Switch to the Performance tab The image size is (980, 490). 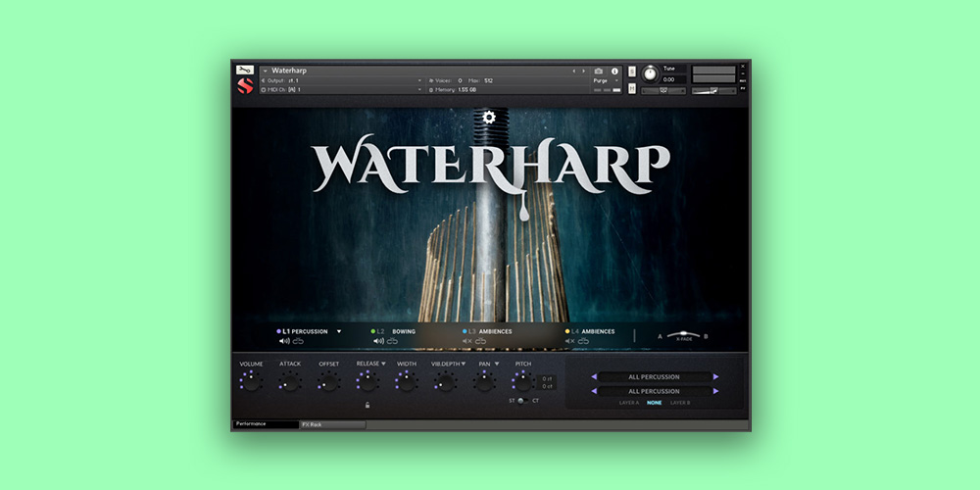pos(266,424)
